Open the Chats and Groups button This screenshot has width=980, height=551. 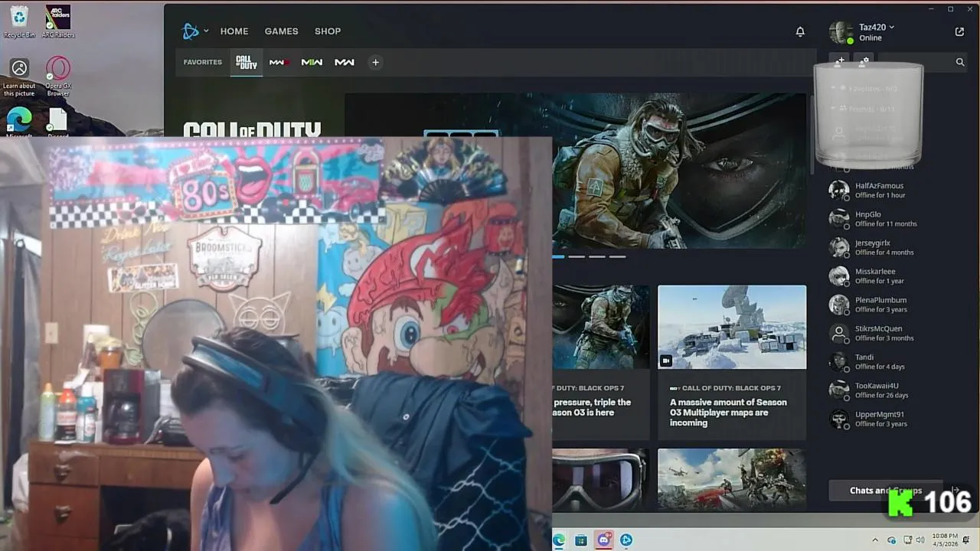[886, 491]
